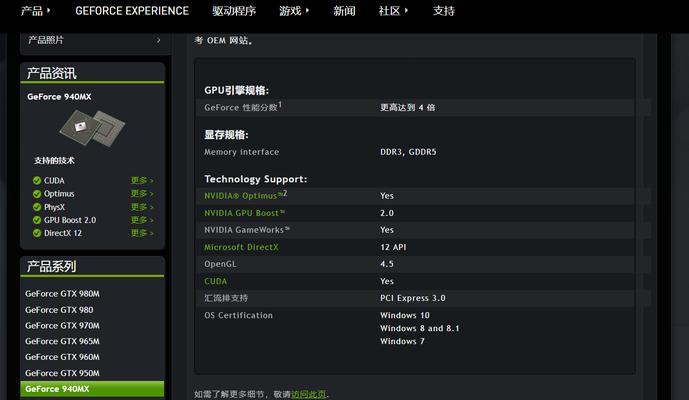Viewport: 689px width, 400px height.
Task: Click the 产品 menu dropdown arrow
Action: click(x=48, y=11)
